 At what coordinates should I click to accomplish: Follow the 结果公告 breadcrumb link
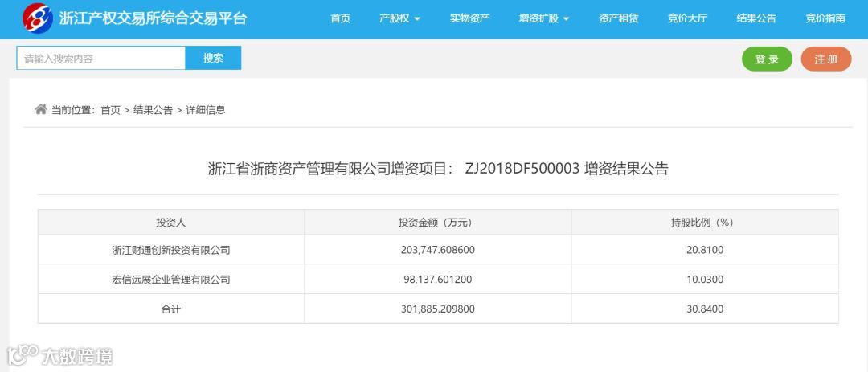153,110
